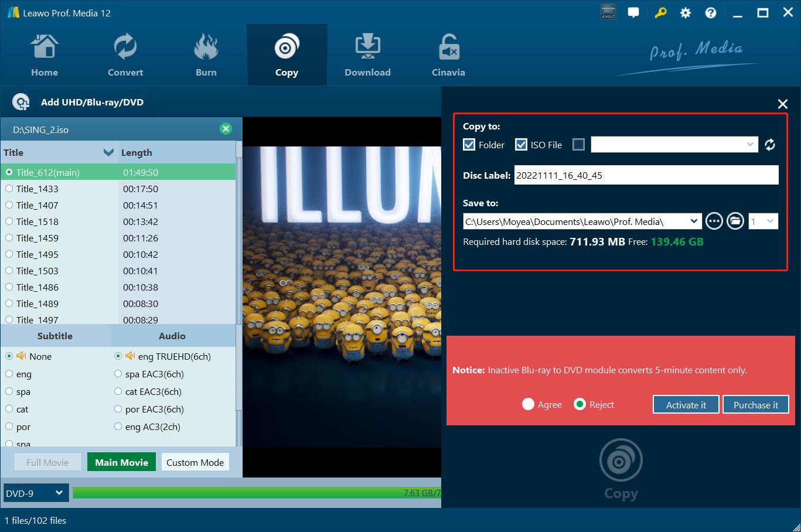Viewport: 801px width, 532px height.
Task: Select the Copy module tab
Action: (x=287, y=56)
